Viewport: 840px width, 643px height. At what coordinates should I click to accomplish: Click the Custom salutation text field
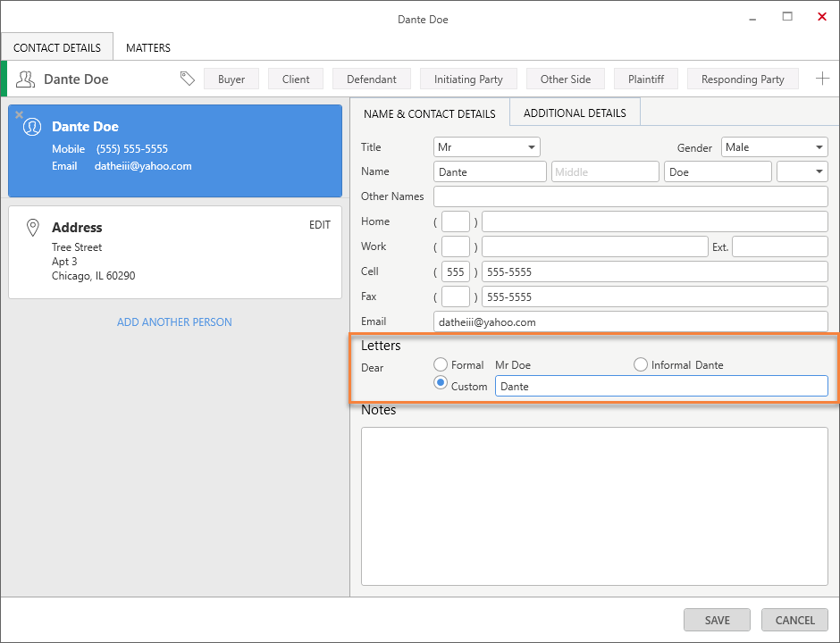click(x=661, y=386)
